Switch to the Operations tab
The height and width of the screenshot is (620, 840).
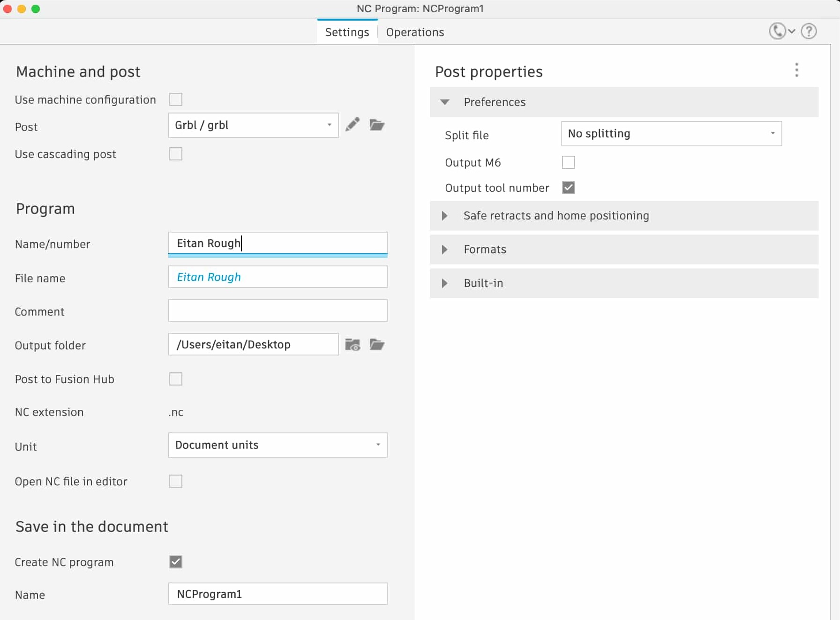pyautogui.click(x=415, y=32)
